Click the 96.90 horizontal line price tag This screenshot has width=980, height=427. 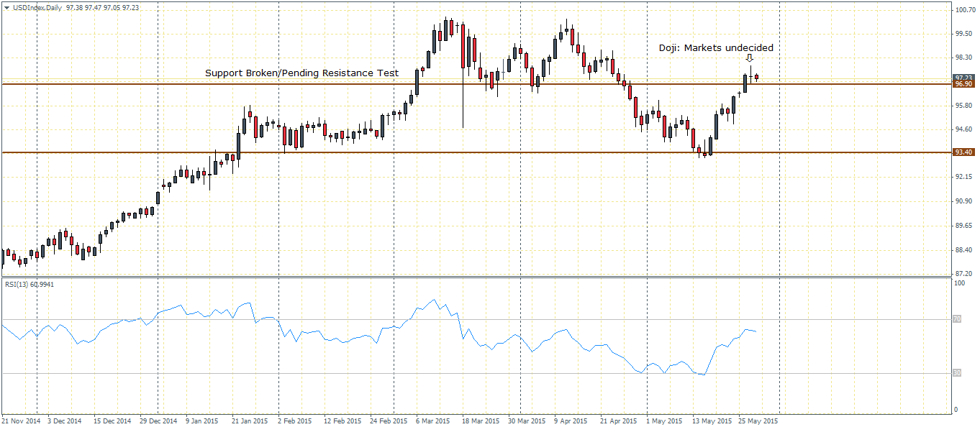pyautogui.click(x=963, y=84)
